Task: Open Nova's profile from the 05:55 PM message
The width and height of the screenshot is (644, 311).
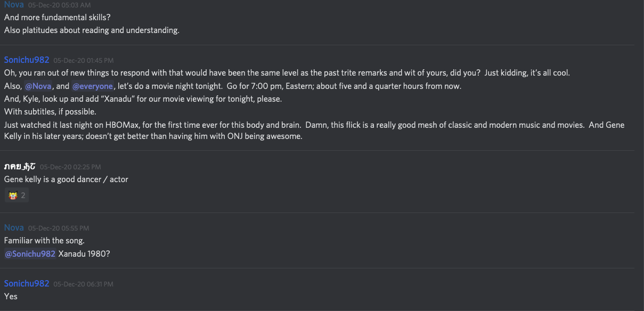Action: tap(14, 227)
